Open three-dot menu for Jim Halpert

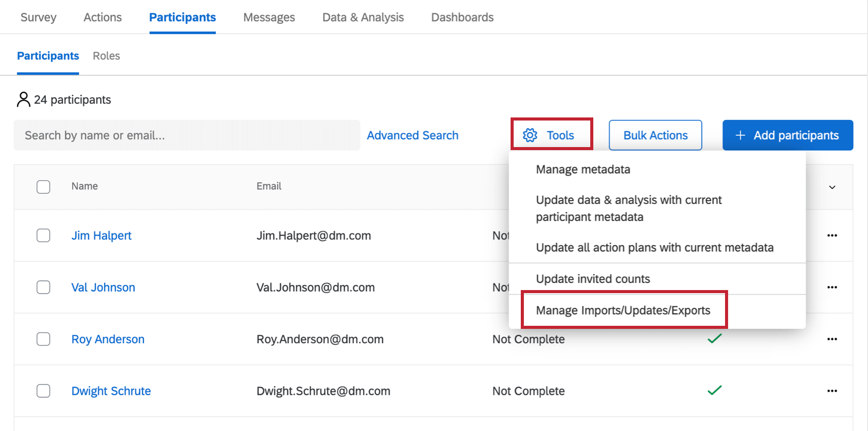pos(832,235)
